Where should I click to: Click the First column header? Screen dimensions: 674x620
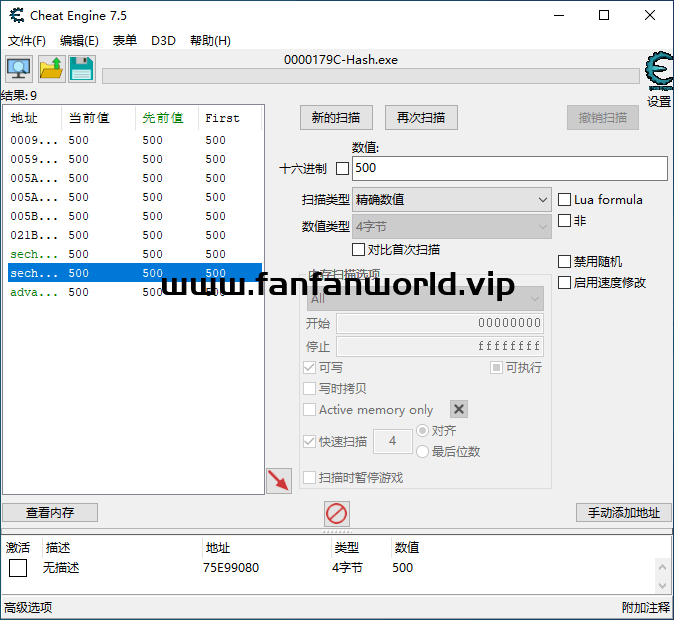click(x=230, y=118)
